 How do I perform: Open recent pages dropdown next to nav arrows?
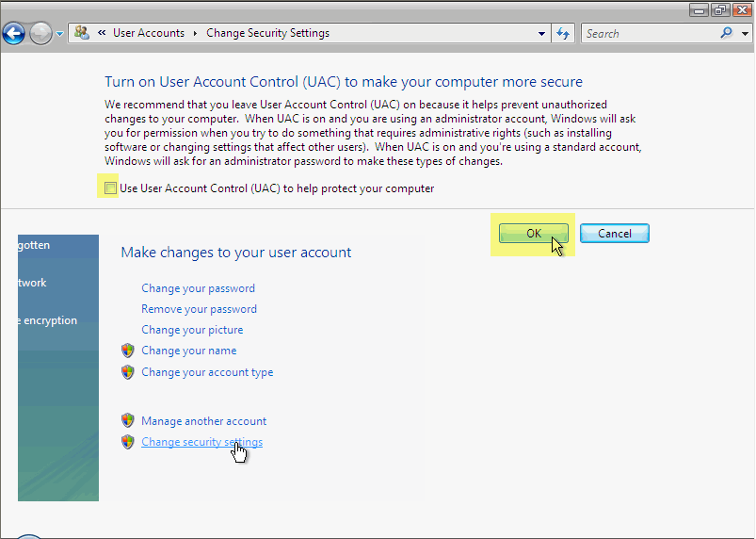pyautogui.click(x=60, y=34)
